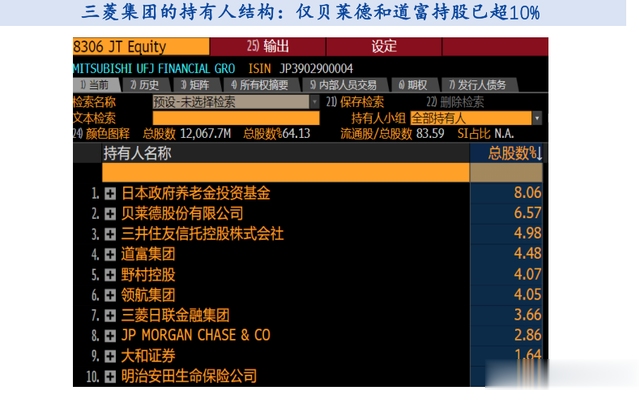The width and height of the screenshot is (640, 395).
Task: Expand 三菱日联金融集团 row plus icon
Action: tap(110, 315)
